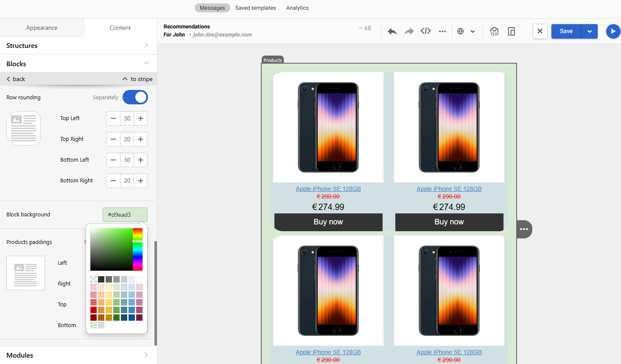Pick a shade in the saturation gradient square
This screenshot has width=621, height=364.
pos(112,249)
